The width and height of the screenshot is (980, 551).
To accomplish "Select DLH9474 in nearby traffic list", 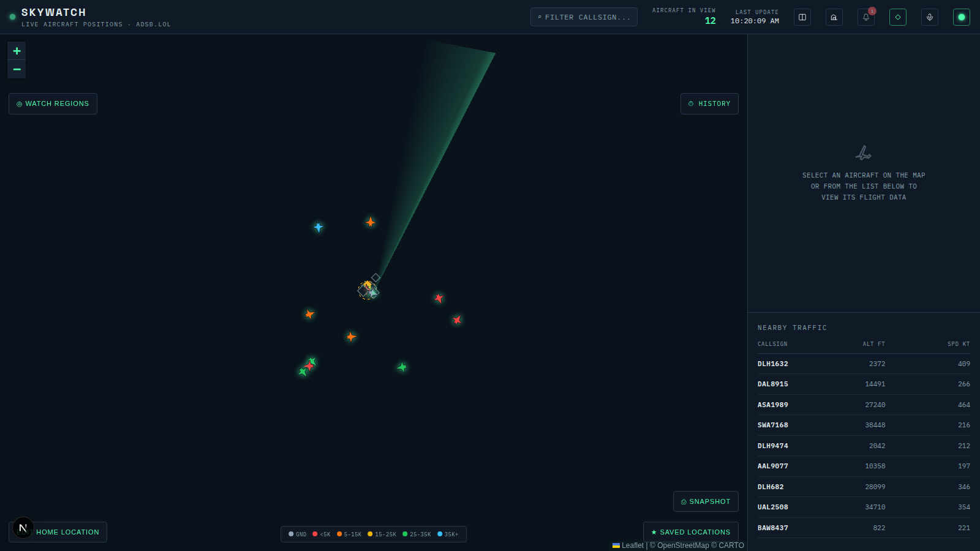I will coord(864,446).
